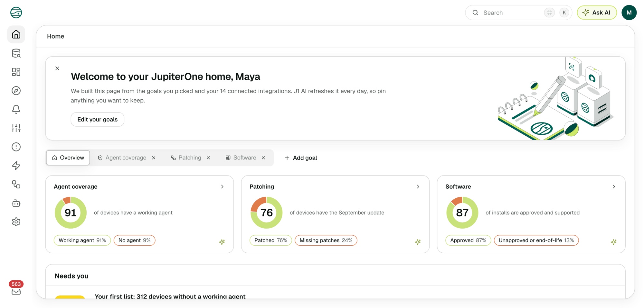Open the exclamation circle sidebar icon
644x308 pixels.
(x=16, y=147)
